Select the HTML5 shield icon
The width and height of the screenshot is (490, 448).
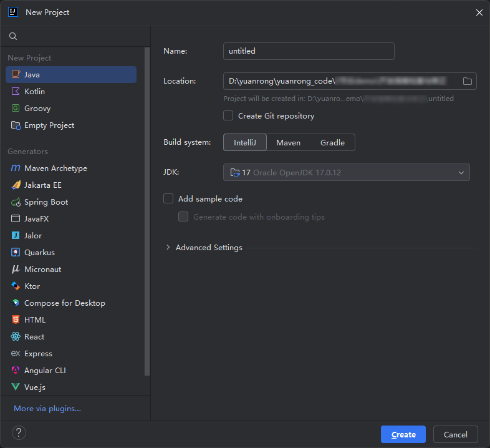[16, 320]
